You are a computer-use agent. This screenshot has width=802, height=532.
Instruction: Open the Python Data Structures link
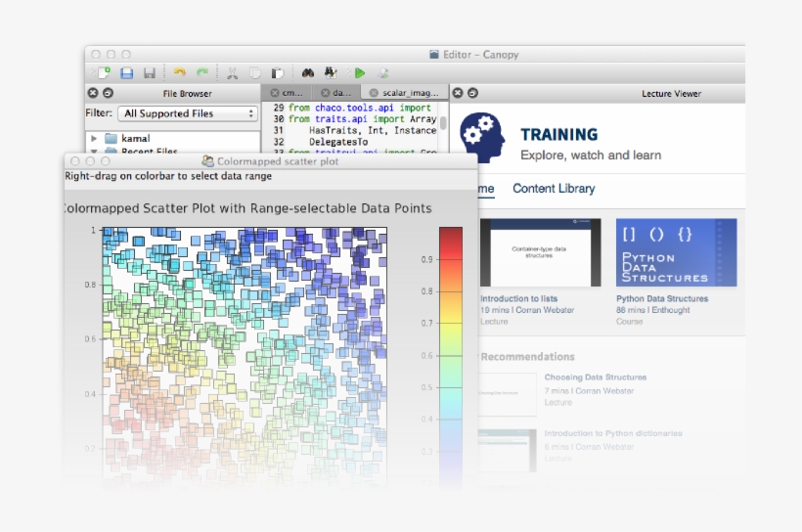tap(662, 298)
